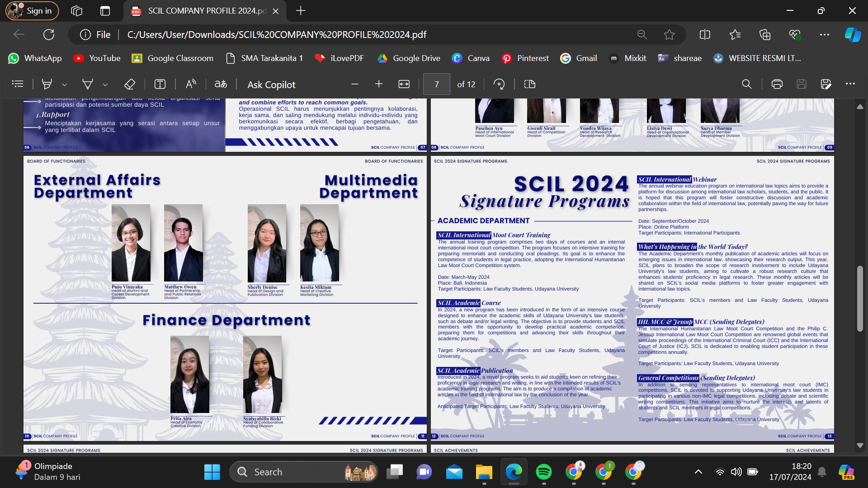Open the Find in PDF search icon
This screenshot has width=868, height=488.
tap(746, 84)
